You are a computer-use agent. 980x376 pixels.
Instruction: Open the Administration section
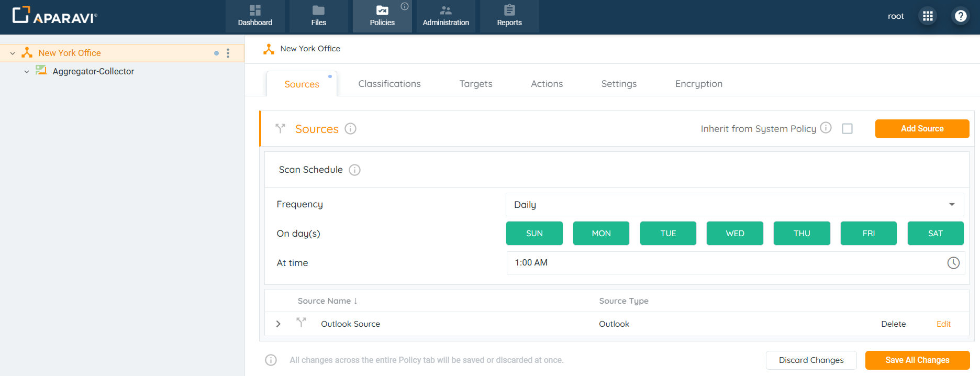coord(446,16)
